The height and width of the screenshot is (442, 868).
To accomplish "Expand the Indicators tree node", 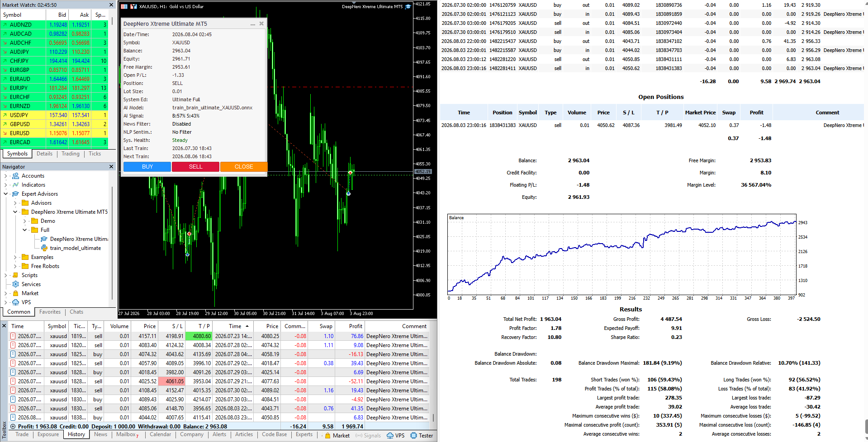I will (x=5, y=185).
